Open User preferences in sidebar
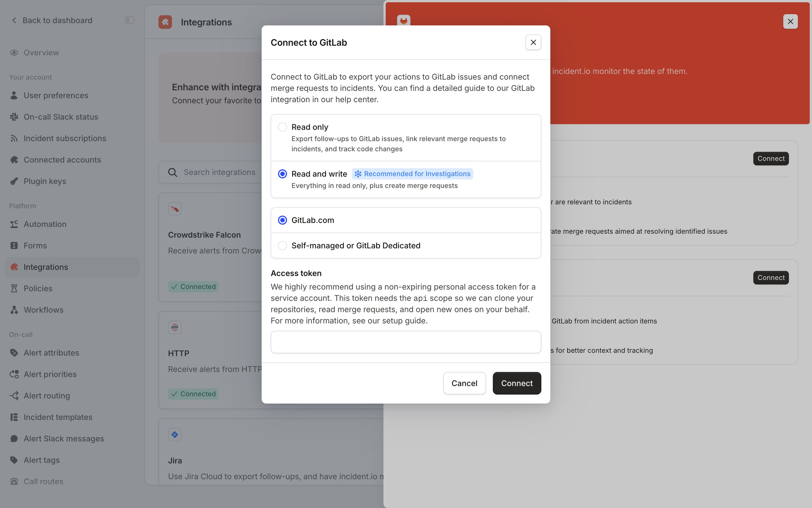The height and width of the screenshot is (508, 812). pyautogui.click(x=72, y=95)
